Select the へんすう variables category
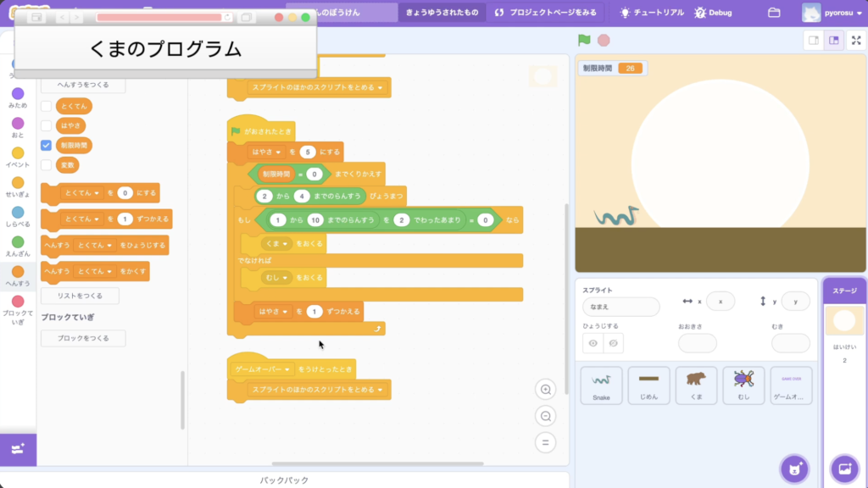 18,275
